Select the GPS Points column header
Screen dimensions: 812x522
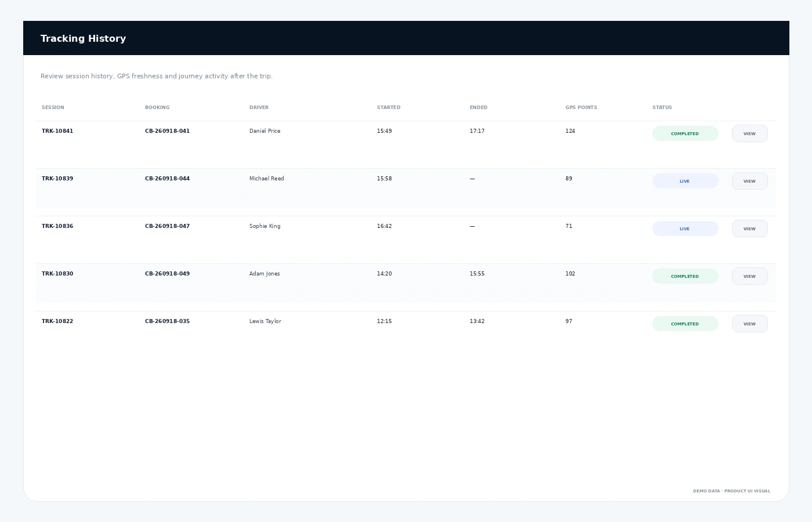[x=581, y=107]
